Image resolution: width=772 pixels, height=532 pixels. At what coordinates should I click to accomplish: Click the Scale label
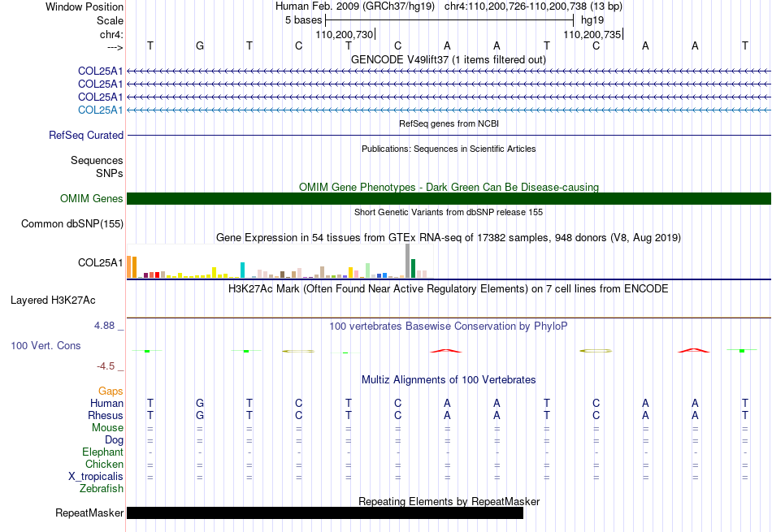(x=110, y=20)
